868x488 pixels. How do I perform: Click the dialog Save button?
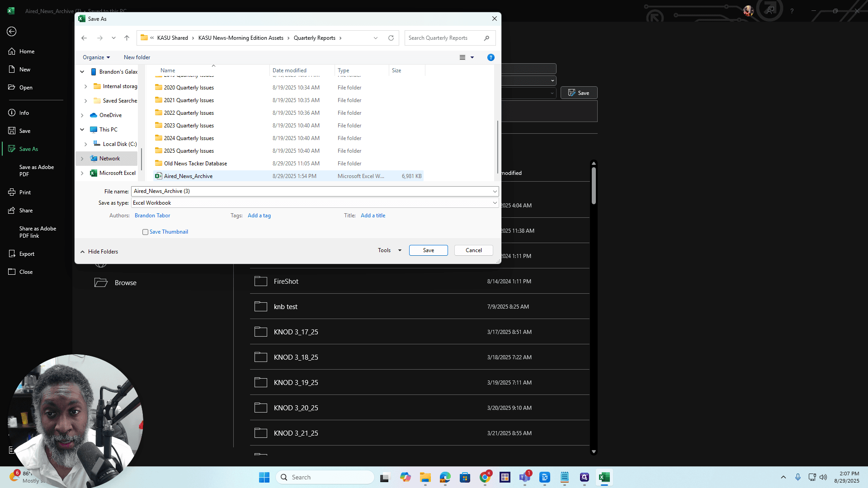pyautogui.click(x=429, y=250)
